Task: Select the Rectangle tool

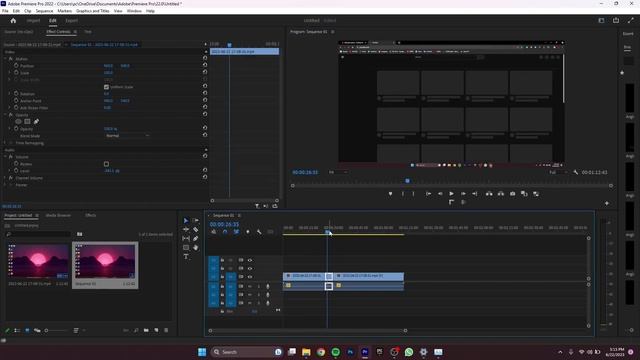Action: (x=186, y=248)
